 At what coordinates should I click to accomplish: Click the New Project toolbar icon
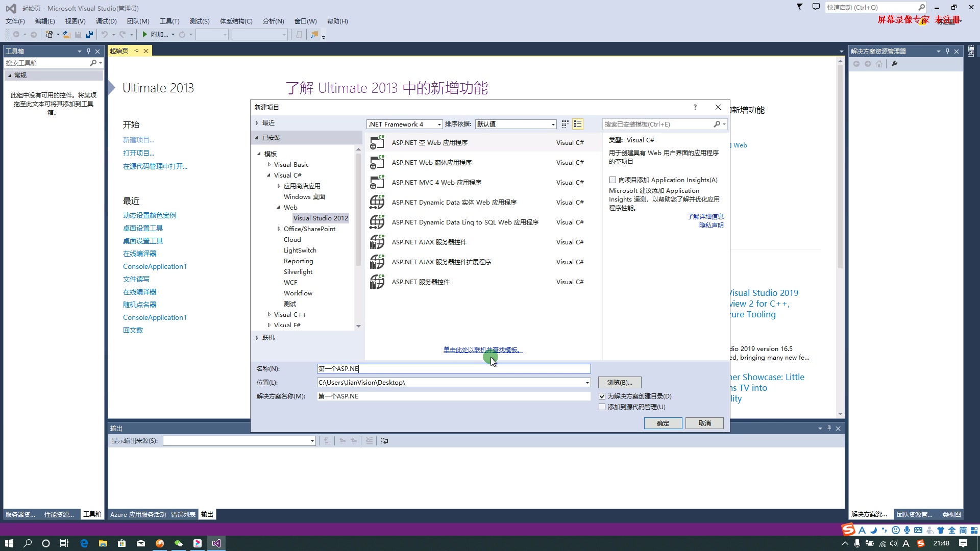point(49,34)
